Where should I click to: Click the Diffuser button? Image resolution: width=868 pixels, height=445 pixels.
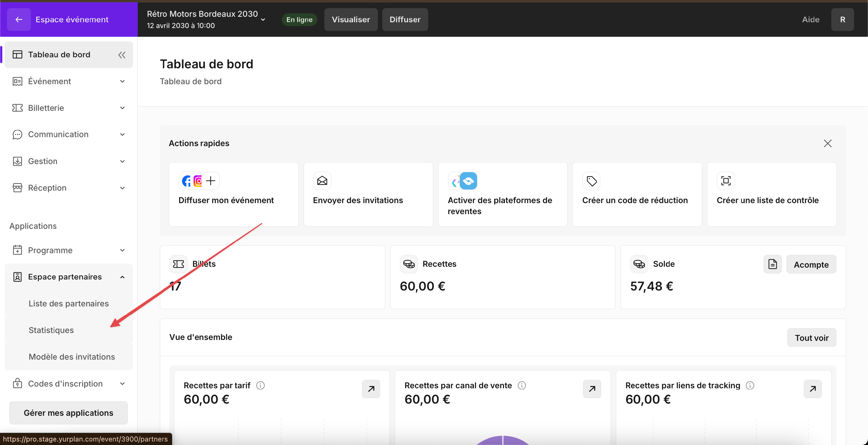coord(404,20)
